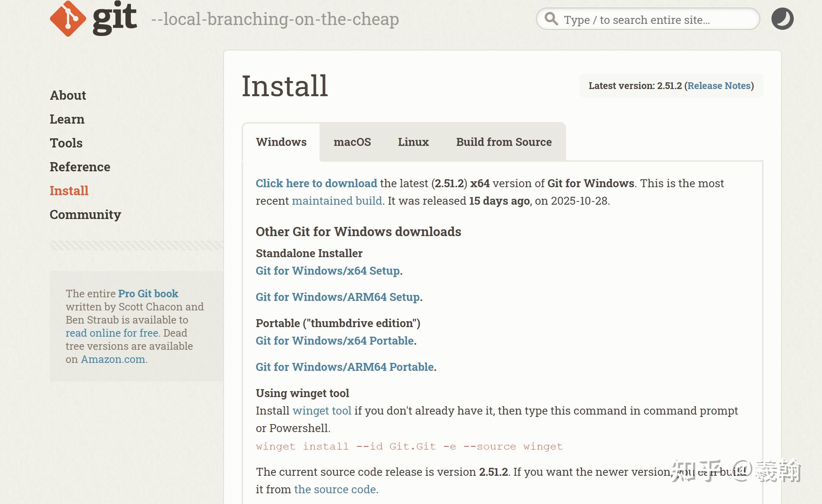The image size is (822, 504).
Task: Open the Community page
Action: tap(85, 215)
